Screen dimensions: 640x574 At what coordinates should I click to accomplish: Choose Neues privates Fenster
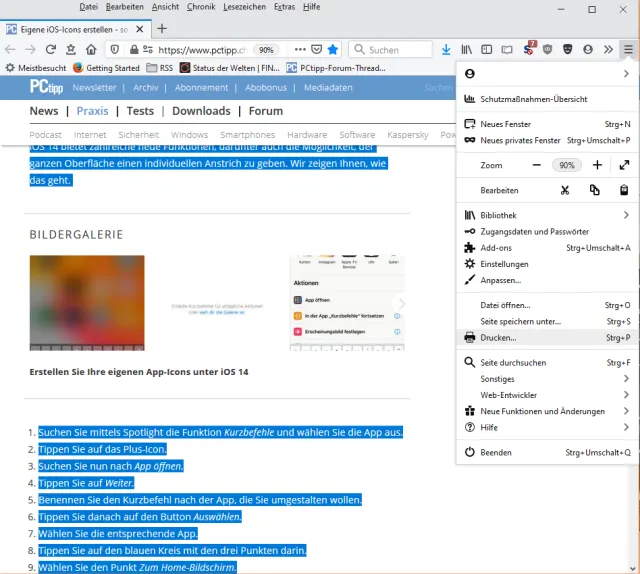click(x=520, y=141)
